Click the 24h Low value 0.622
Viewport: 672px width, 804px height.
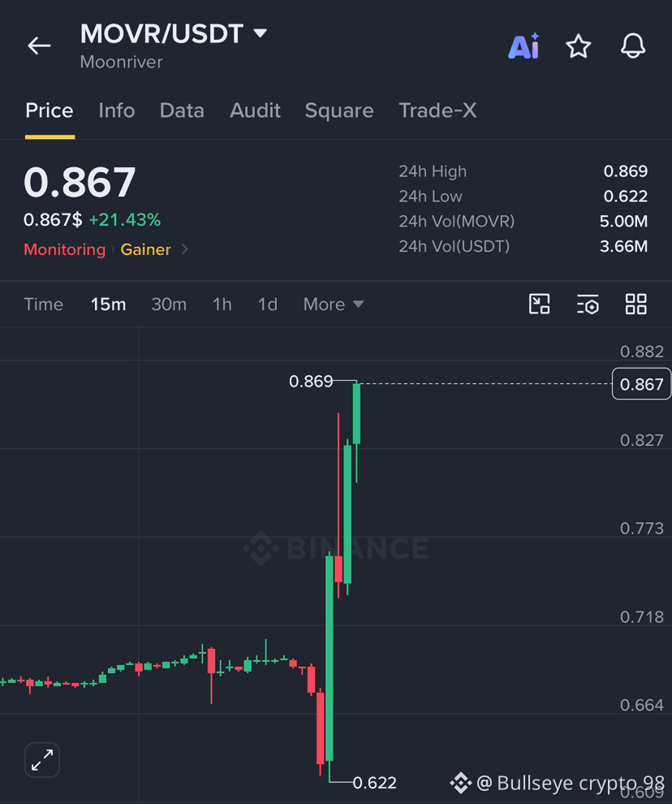point(626,196)
